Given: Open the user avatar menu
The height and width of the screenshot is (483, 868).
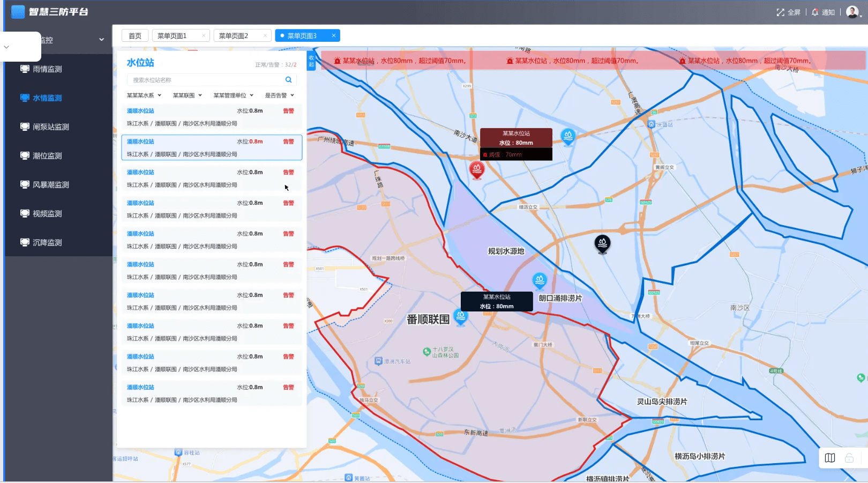Looking at the screenshot, I should pos(852,12).
